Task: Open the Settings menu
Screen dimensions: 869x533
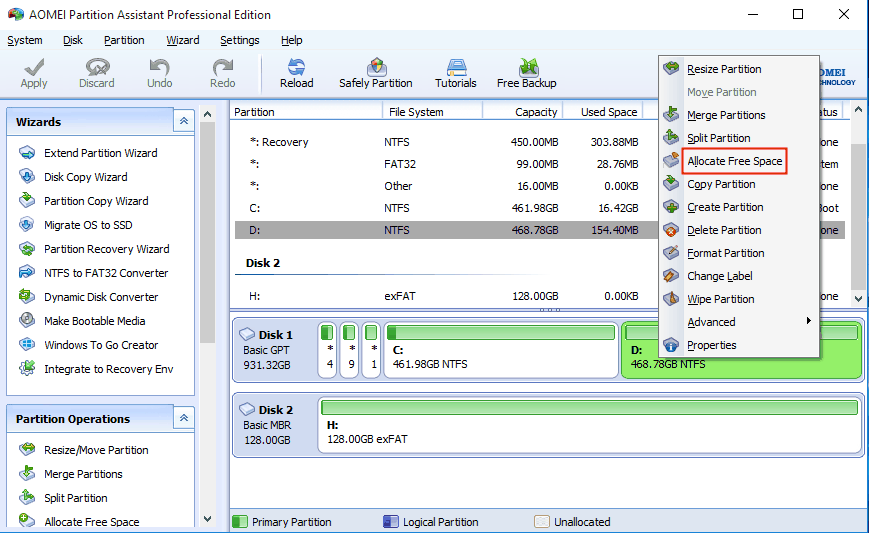Action: pyautogui.click(x=239, y=40)
